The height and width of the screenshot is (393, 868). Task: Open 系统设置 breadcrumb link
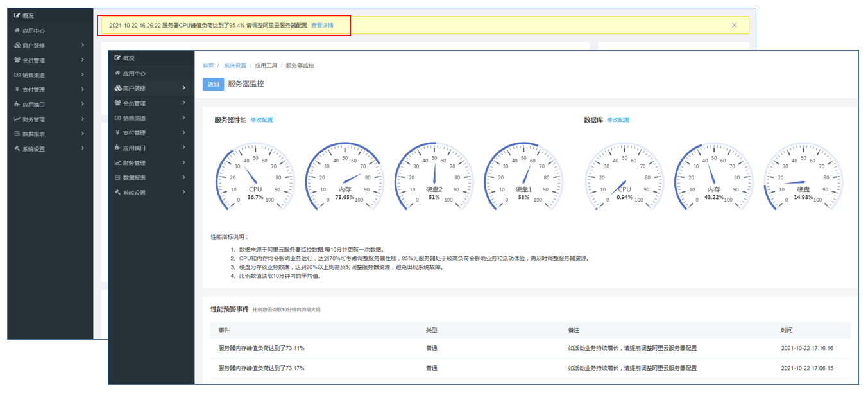point(235,65)
